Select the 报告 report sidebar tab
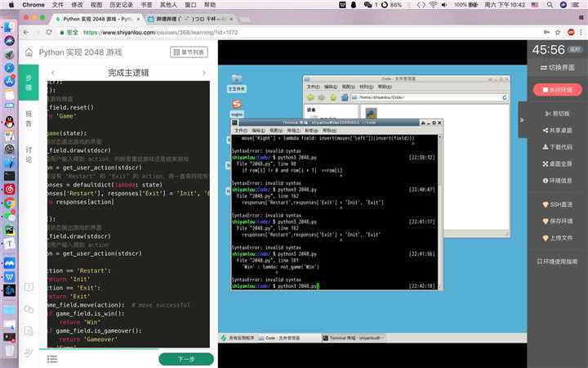 29,119
